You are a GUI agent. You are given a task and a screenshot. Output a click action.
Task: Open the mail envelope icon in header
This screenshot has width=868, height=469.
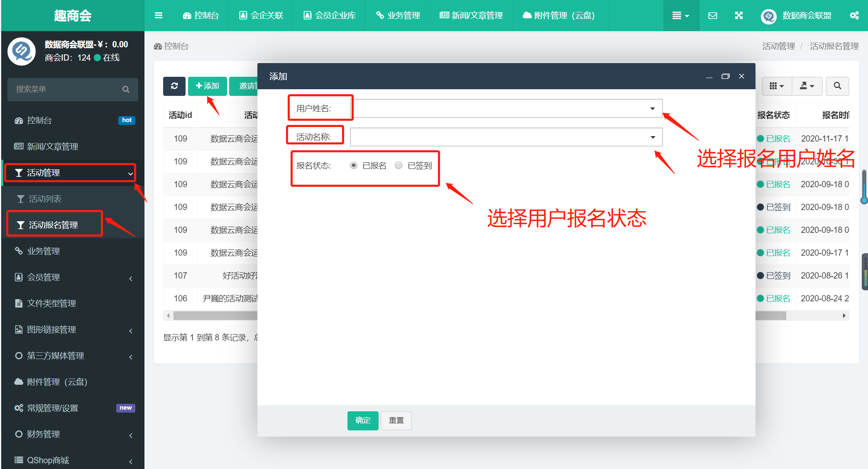coord(712,15)
